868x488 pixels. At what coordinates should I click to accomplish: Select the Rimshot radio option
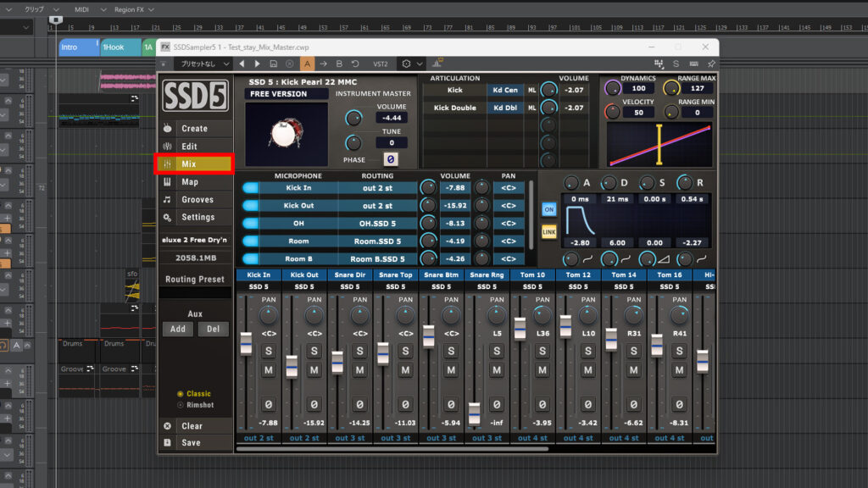[x=180, y=405]
